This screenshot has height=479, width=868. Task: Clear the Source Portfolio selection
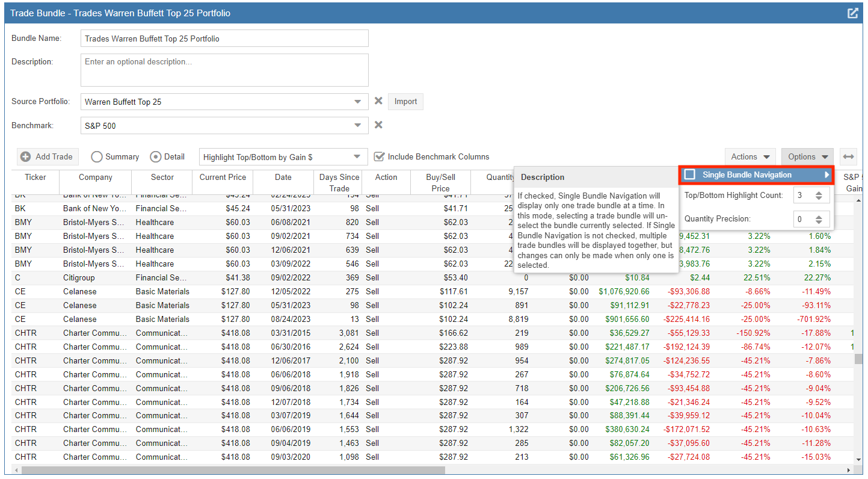(x=378, y=101)
